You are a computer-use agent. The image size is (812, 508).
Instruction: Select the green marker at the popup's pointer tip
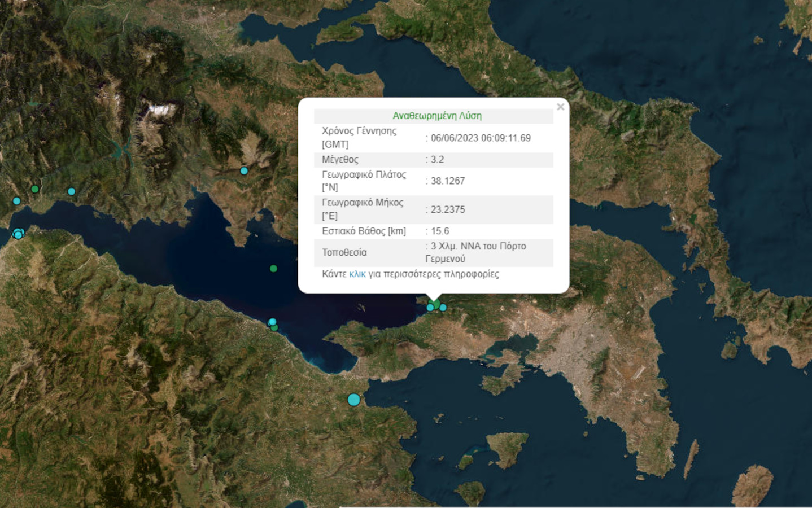point(435,304)
